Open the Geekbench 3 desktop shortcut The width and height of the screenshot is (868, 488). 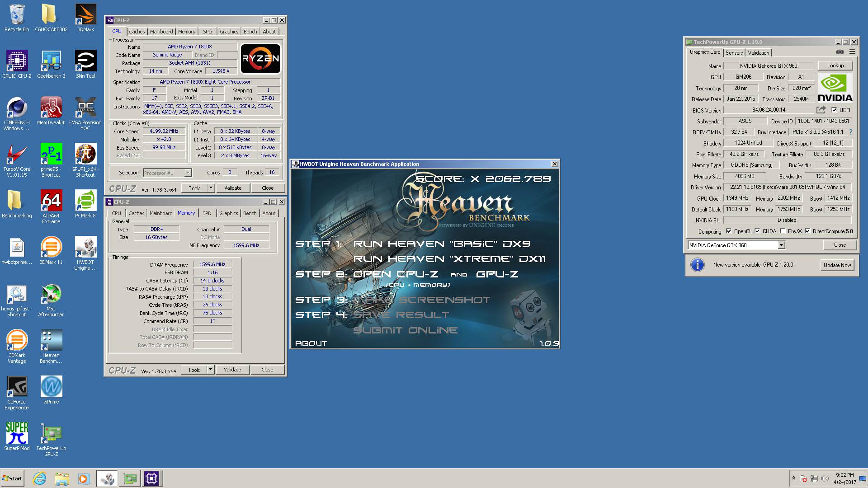click(51, 65)
